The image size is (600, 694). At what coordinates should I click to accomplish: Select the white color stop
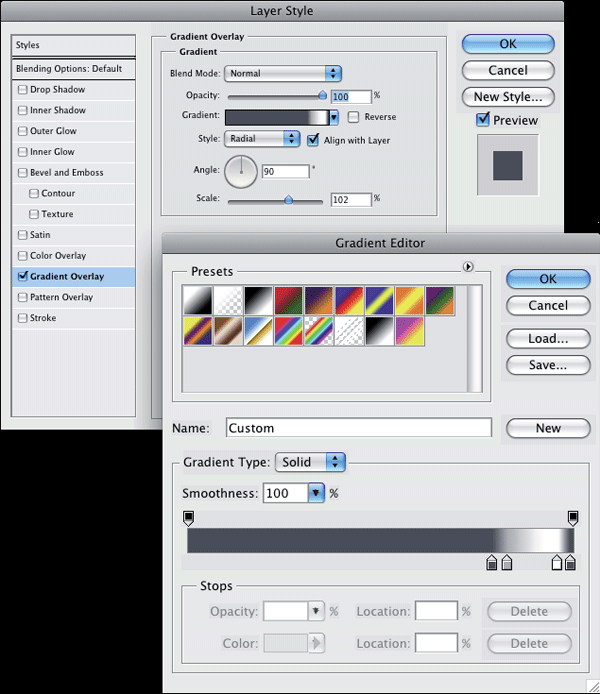coord(557,562)
